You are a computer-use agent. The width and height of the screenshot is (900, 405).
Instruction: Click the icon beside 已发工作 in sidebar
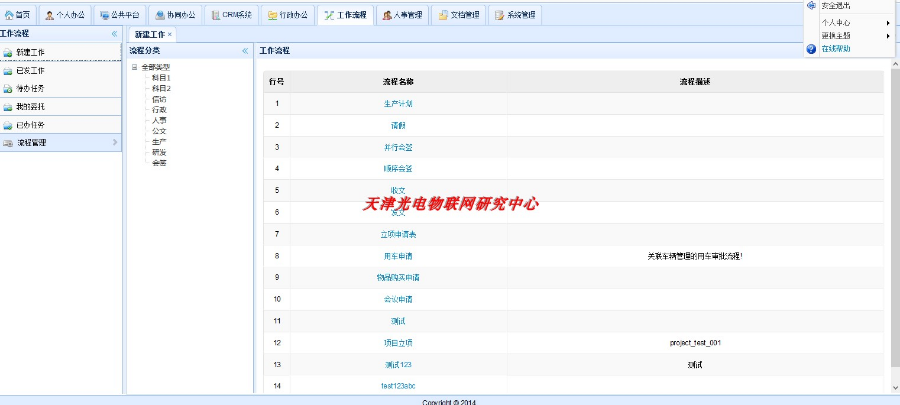coord(7,71)
